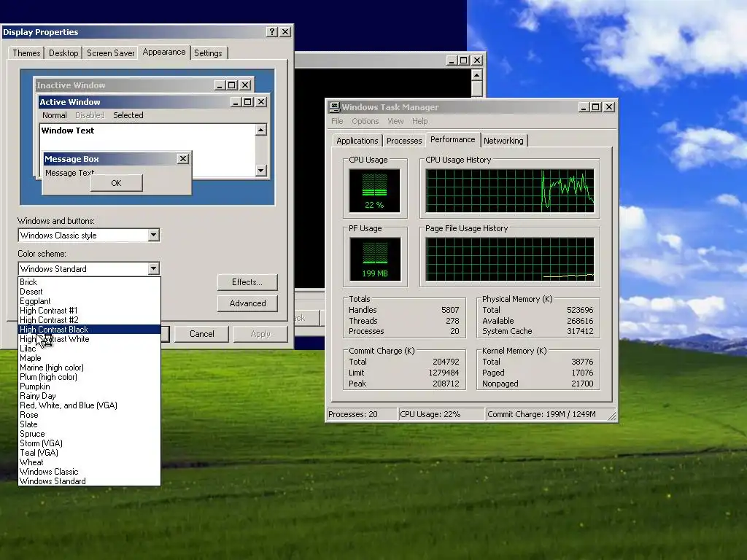Choose High Contrast #2 scheme

pos(89,320)
